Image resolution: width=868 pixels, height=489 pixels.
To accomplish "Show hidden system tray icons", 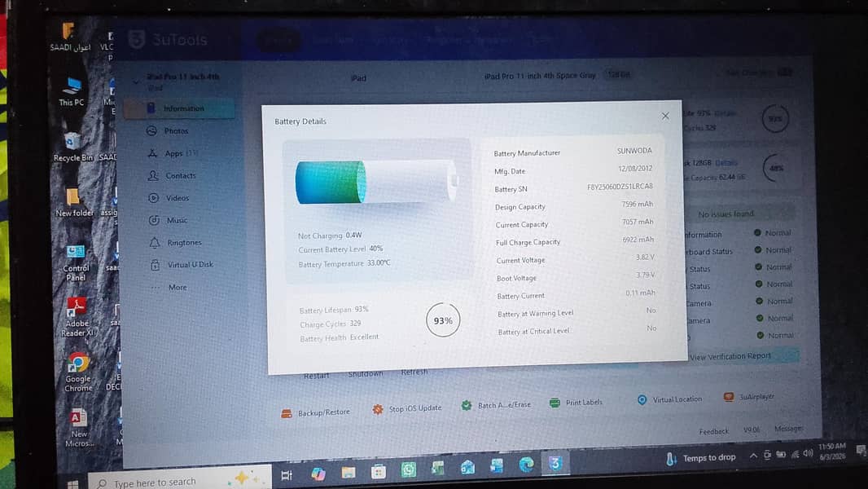I will click(753, 456).
